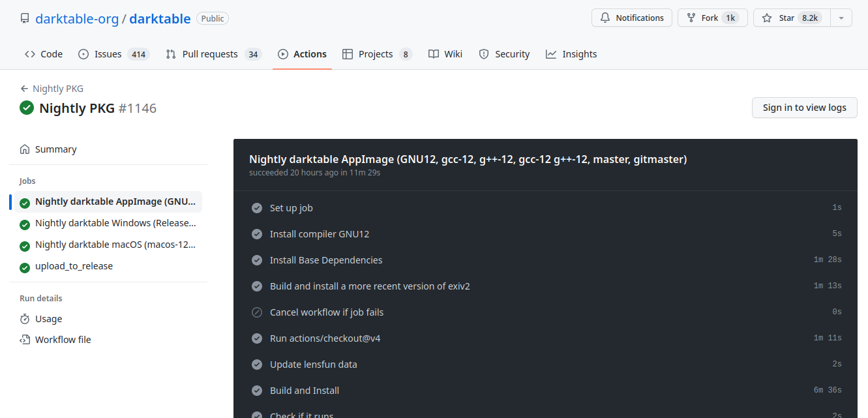
Task: Expand the Build and Install step
Action: click(305, 389)
